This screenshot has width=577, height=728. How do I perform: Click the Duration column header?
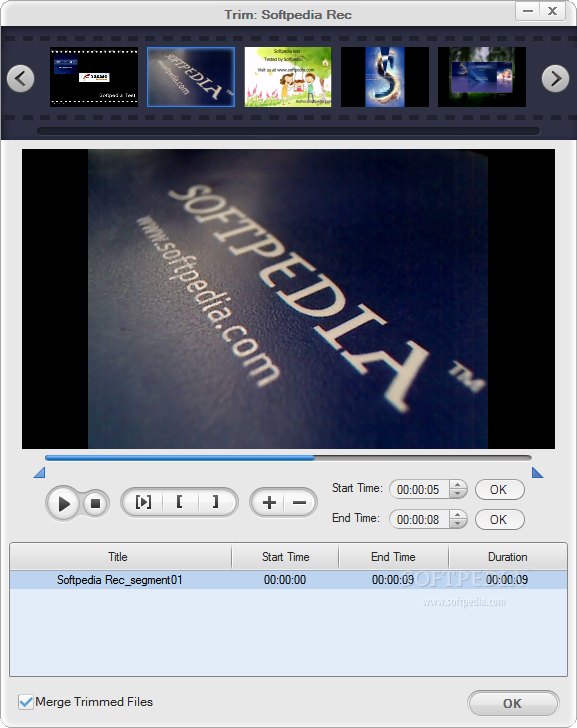click(508, 557)
